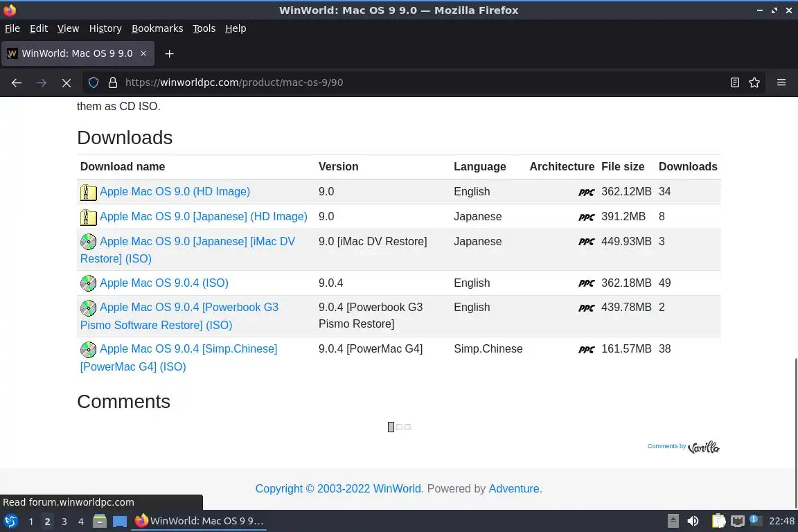Click Comments by Vanilla link

pyautogui.click(x=683, y=447)
